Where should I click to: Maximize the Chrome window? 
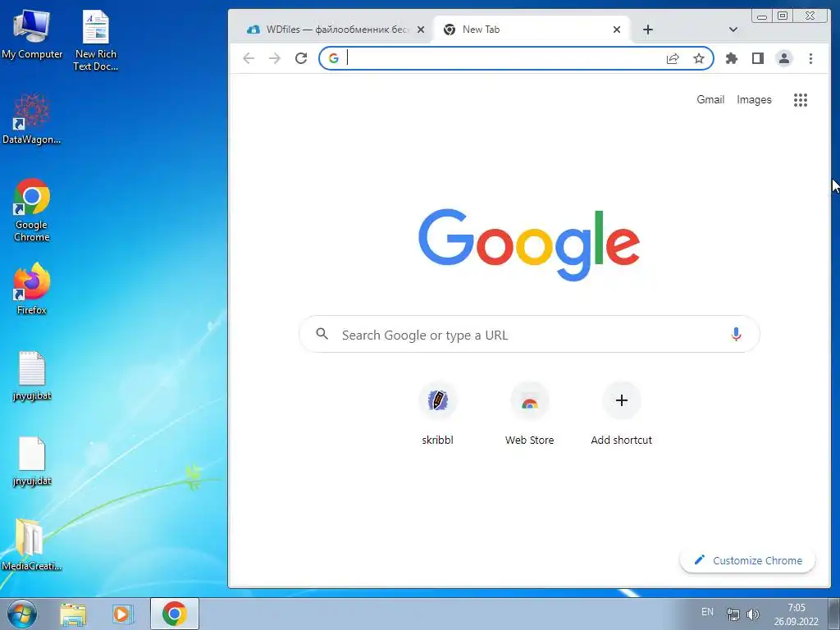tap(782, 16)
